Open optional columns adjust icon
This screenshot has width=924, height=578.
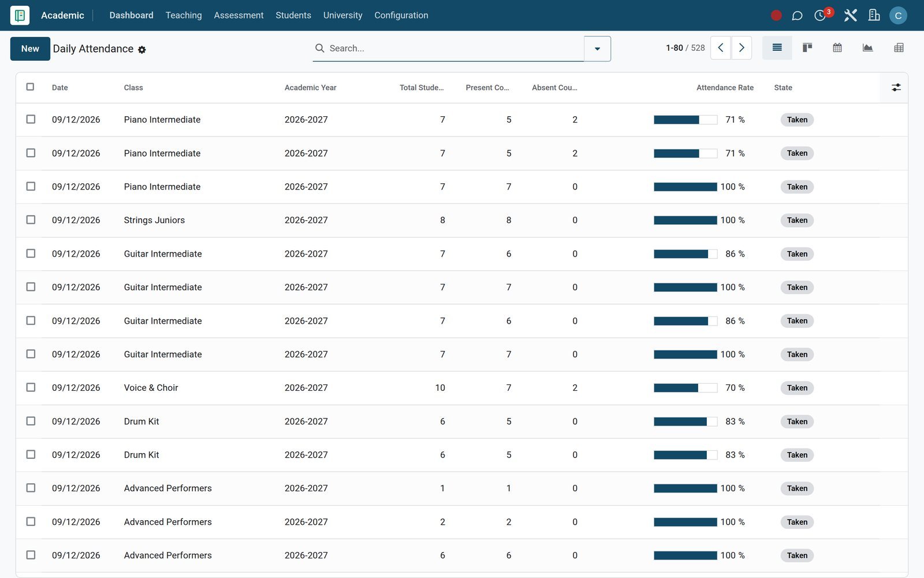point(896,87)
